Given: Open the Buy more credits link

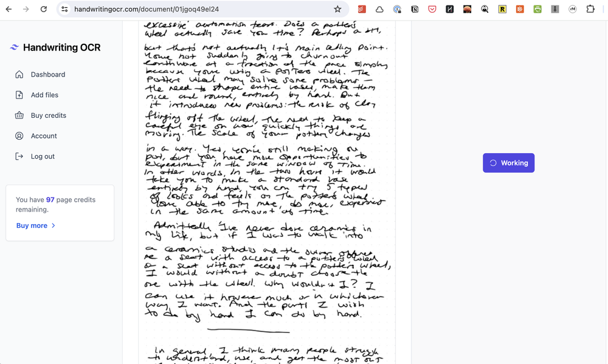Looking at the screenshot, I should click(32, 225).
